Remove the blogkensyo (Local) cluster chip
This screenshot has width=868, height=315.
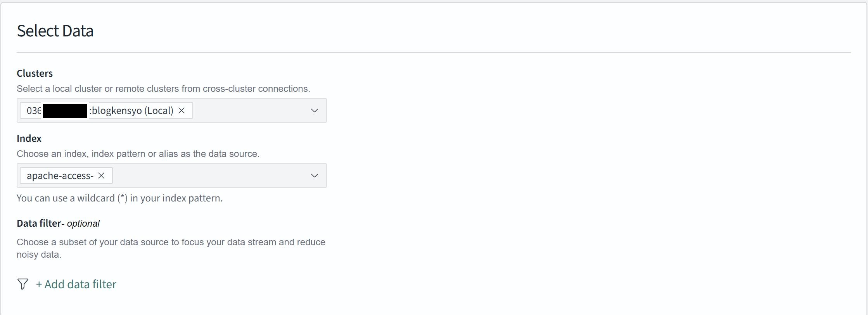[182, 110]
